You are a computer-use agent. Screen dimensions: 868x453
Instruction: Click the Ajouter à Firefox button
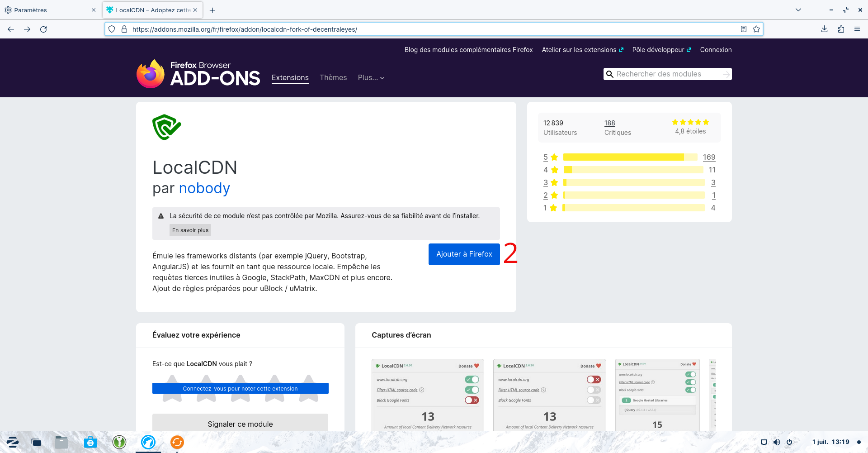464,254
